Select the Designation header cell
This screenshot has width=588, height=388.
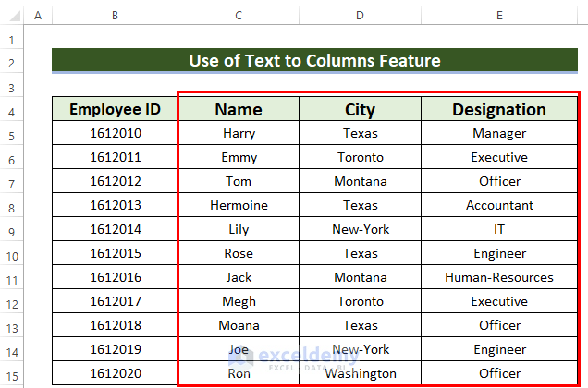tap(499, 109)
